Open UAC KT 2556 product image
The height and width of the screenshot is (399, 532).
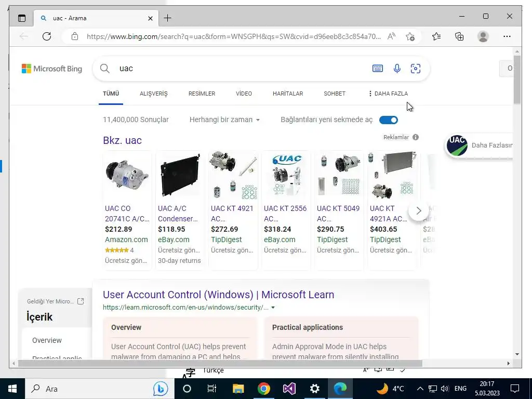pos(286,176)
